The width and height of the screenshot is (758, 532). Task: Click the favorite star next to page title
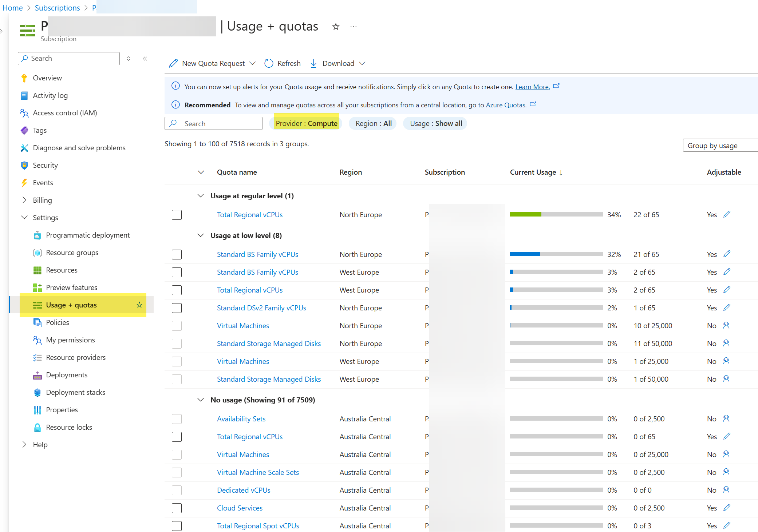click(x=336, y=27)
